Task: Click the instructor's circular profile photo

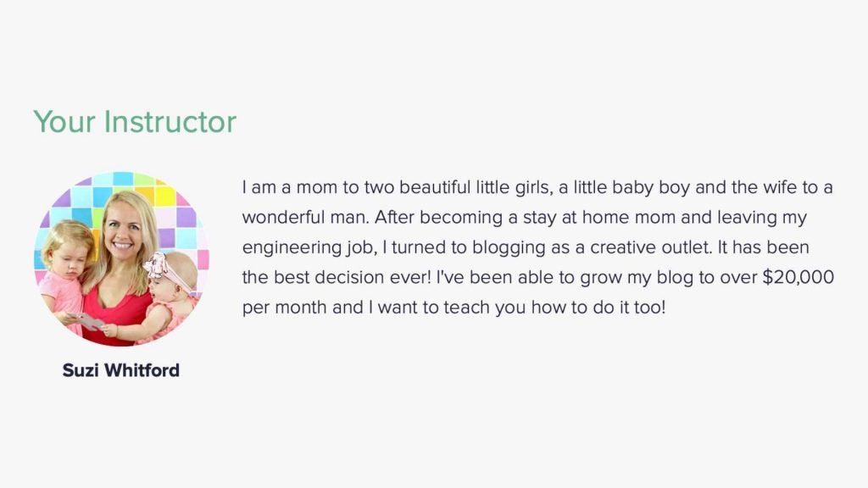Action: click(x=121, y=258)
